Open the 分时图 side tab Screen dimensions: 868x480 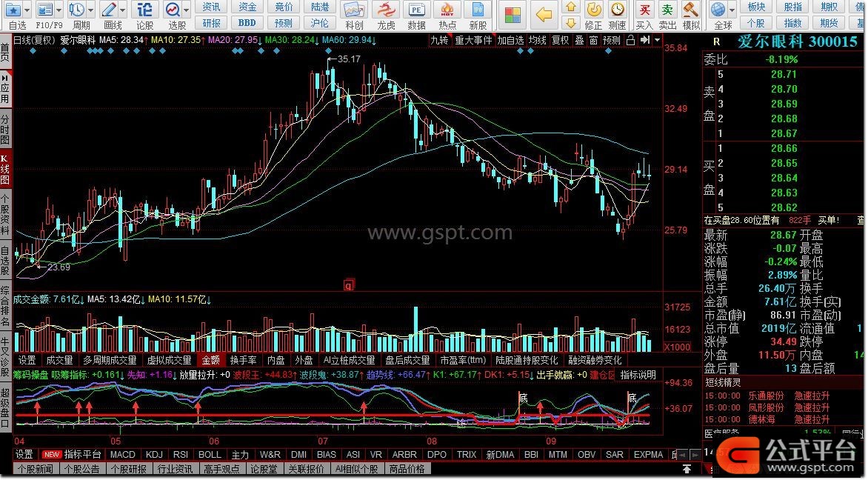[x=5, y=129]
